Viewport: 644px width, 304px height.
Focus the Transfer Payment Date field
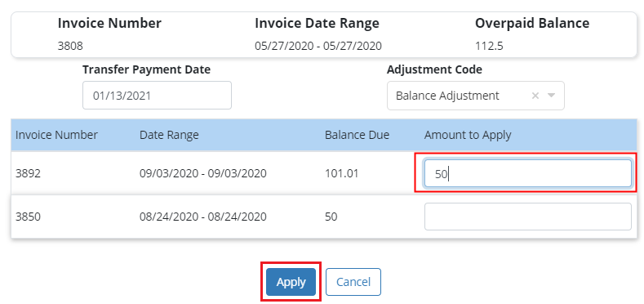point(157,96)
